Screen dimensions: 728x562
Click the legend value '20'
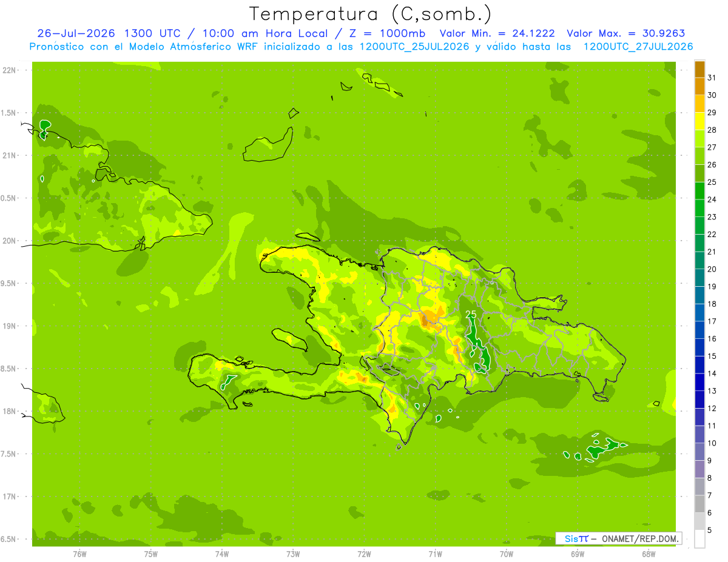(712, 269)
